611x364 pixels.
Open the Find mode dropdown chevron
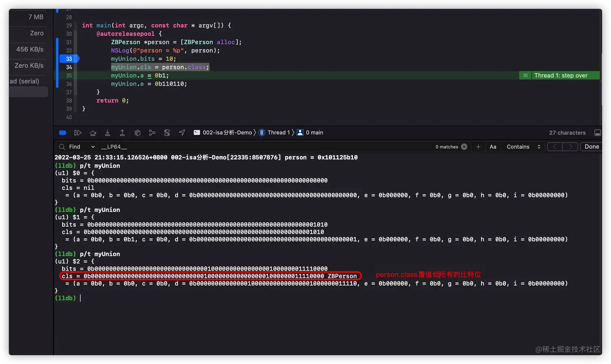click(x=93, y=147)
